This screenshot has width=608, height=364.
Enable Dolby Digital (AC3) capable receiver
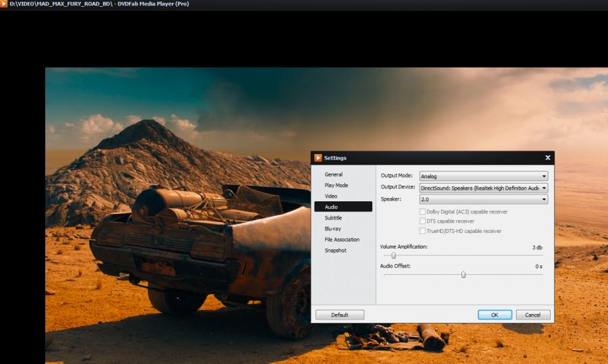[422, 211]
